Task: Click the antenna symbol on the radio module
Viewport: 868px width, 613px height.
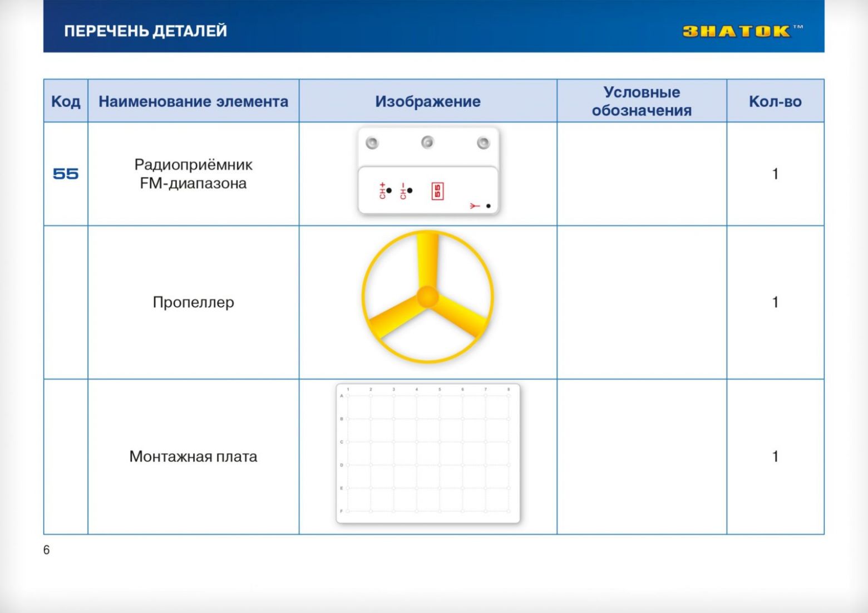Action: tap(475, 206)
